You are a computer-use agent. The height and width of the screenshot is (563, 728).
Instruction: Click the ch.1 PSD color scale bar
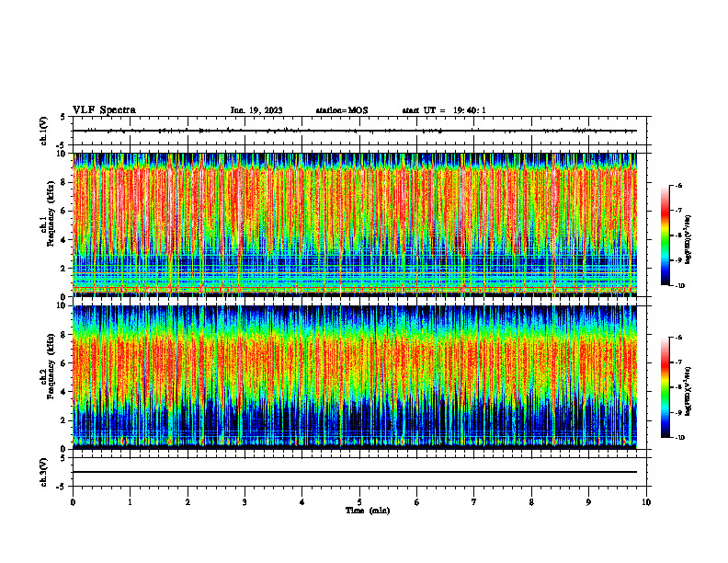(665, 236)
